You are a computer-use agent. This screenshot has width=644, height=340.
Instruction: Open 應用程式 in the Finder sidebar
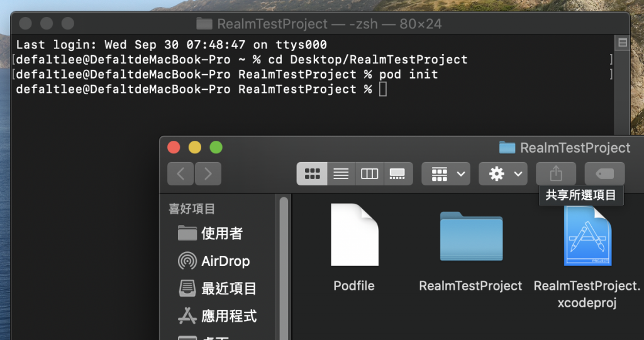click(x=217, y=316)
